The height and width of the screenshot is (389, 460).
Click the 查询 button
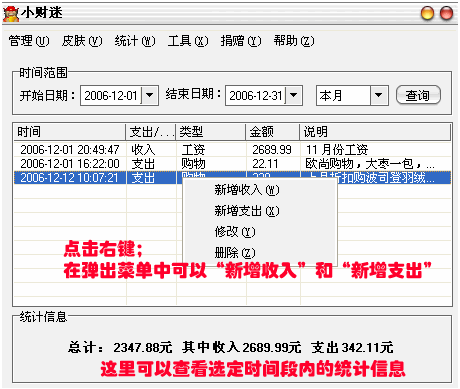pyautogui.click(x=418, y=95)
